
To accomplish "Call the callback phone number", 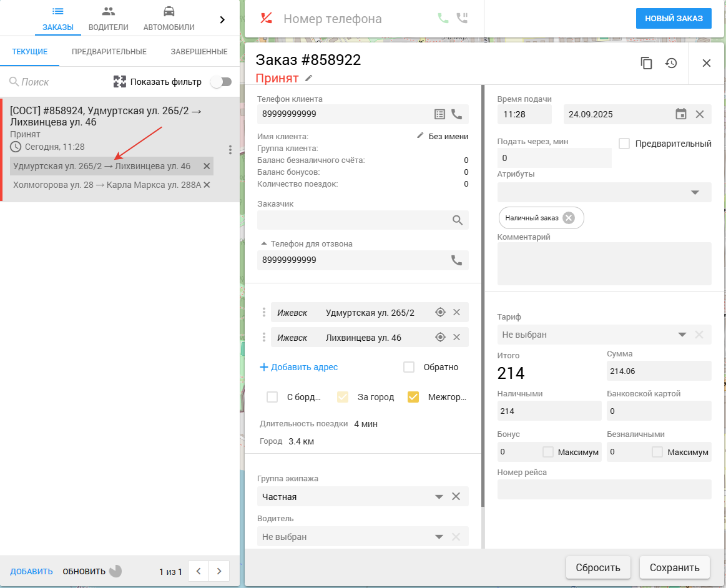I will 457,260.
